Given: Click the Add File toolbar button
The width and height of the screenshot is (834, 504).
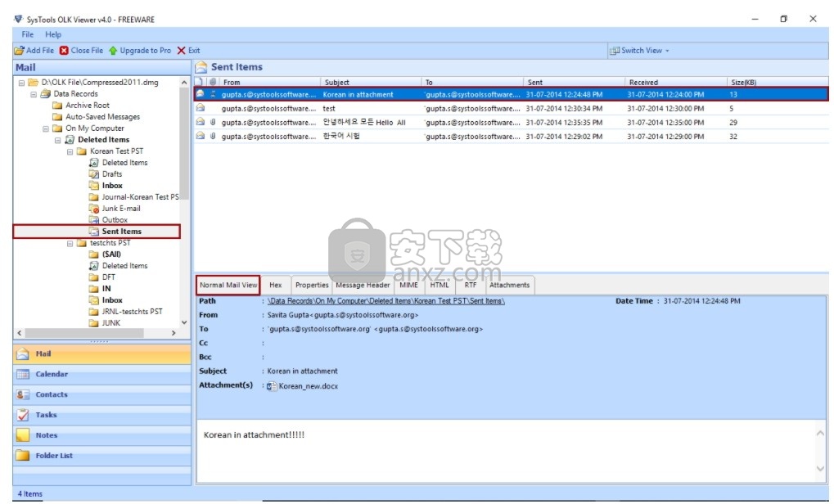Looking at the screenshot, I should [x=34, y=51].
